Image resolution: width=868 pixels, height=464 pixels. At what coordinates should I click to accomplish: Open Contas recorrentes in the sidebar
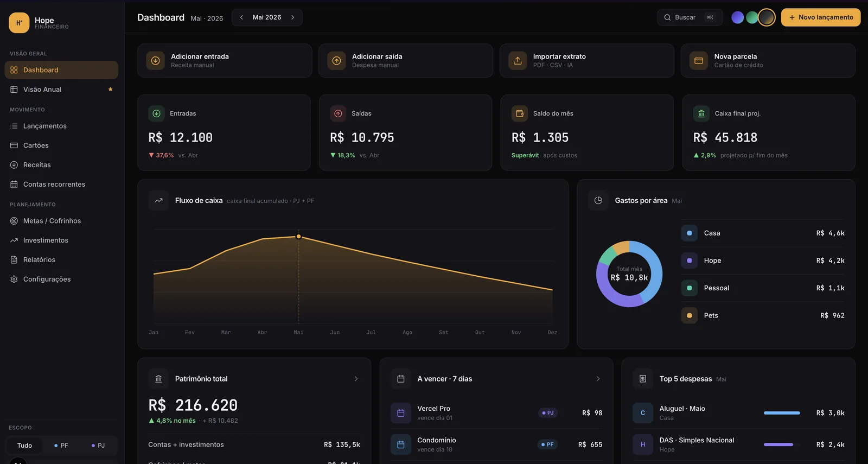(x=61, y=185)
